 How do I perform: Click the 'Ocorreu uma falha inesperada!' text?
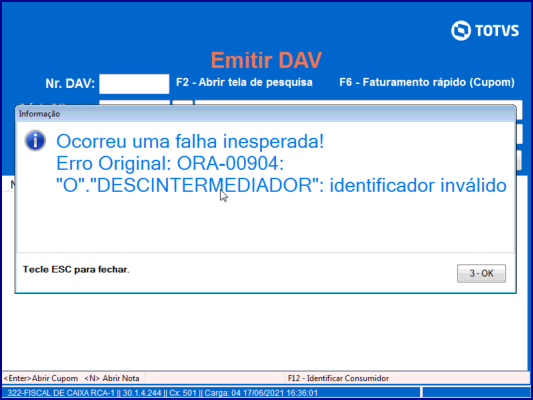pos(190,141)
